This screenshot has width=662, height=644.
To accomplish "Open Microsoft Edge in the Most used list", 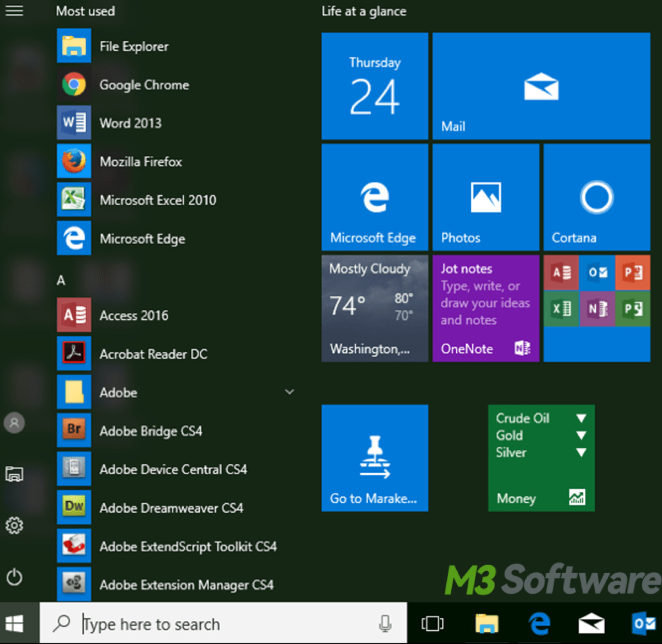I will [177, 239].
